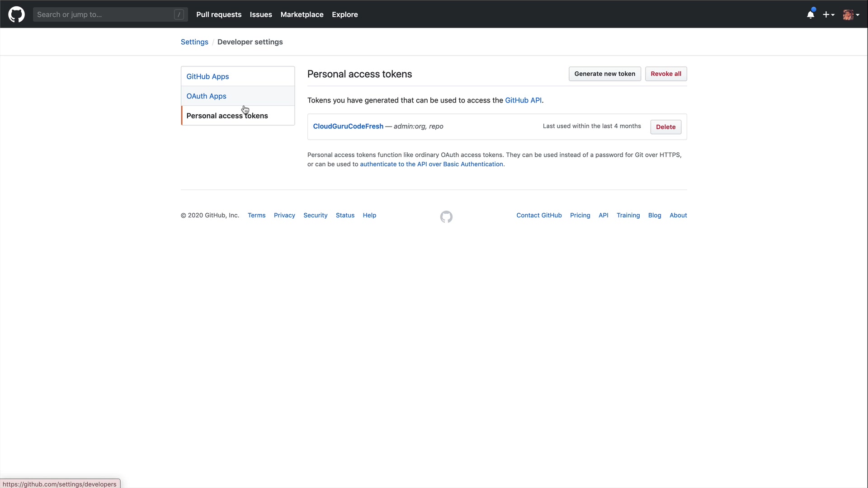Focus the Search or jump to field

104,14
